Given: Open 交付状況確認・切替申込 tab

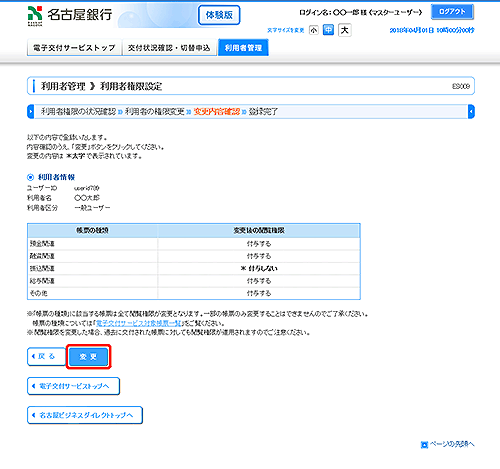Looking at the screenshot, I should coord(169,48).
